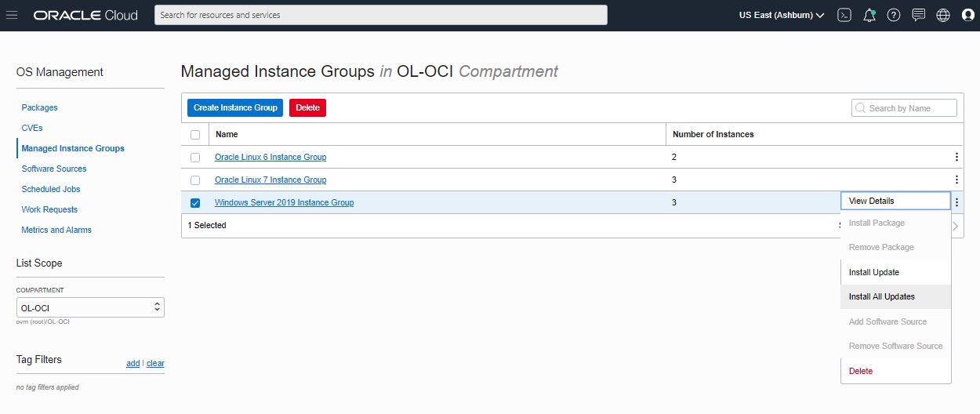This screenshot has height=414, width=980.
Task: Select Managed Instance Groups in sidebar
Action: [x=73, y=148]
